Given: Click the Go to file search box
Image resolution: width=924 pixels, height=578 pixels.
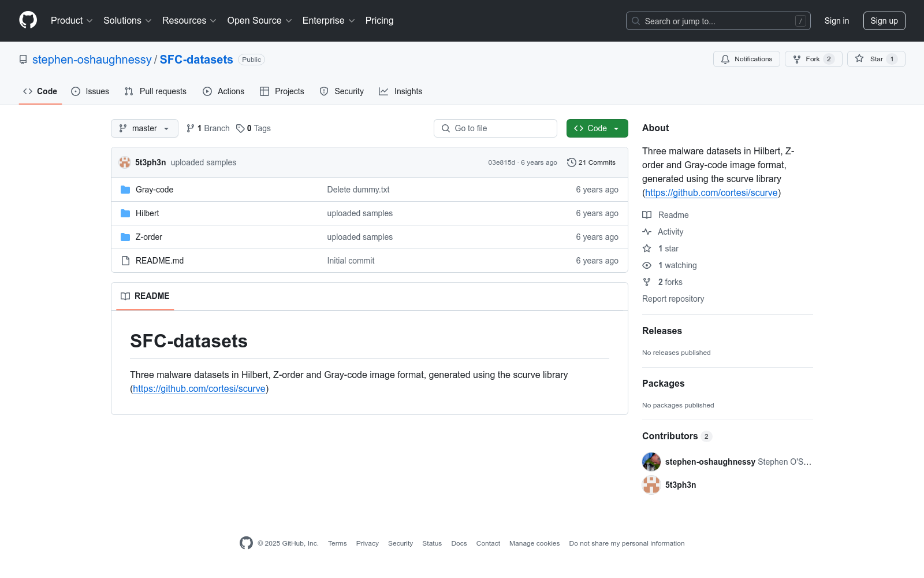Looking at the screenshot, I should [495, 128].
